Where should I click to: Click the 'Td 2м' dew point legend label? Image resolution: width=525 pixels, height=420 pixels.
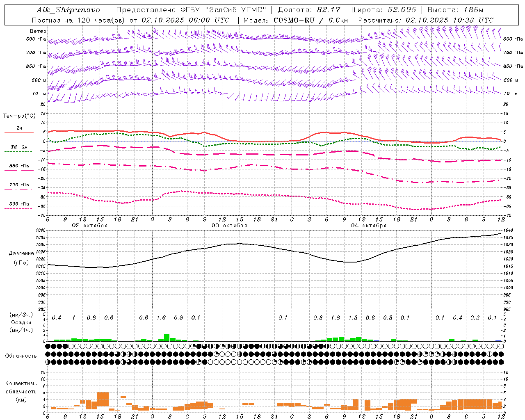point(19,147)
